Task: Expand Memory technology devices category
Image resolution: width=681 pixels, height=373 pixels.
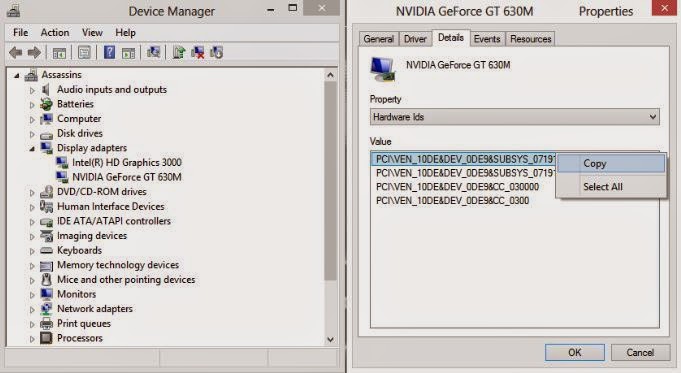Action: click(32, 266)
